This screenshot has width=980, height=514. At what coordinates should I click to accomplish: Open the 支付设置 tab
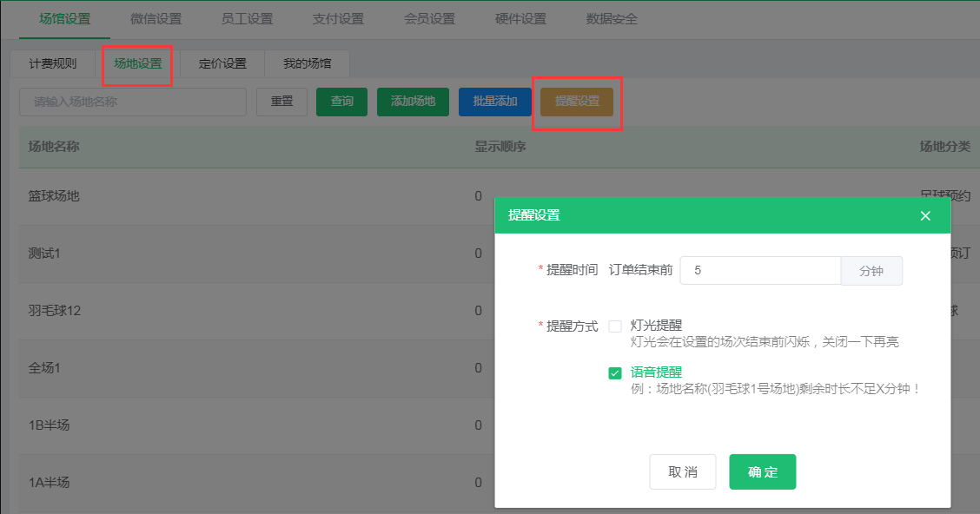tap(339, 19)
